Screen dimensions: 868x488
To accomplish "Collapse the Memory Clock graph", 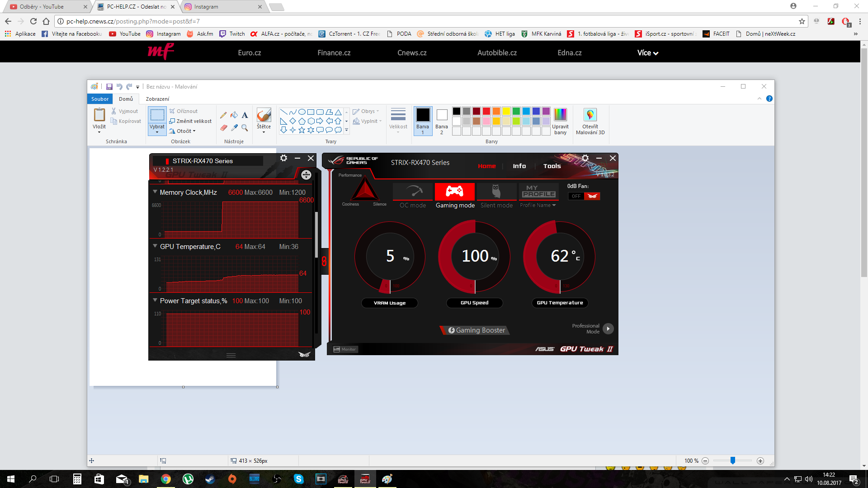I will coord(155,192).
